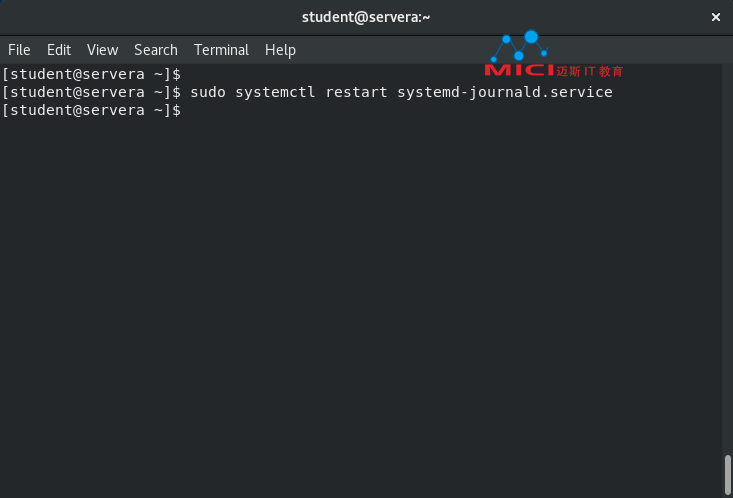Click the systemctl word in the command

[x=275, y=93]
